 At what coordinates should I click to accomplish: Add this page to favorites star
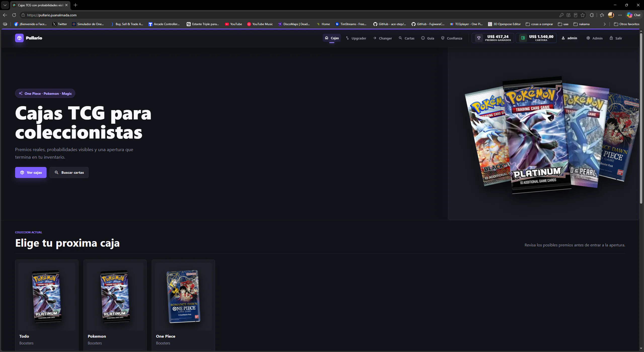click(x=583, y=15)
